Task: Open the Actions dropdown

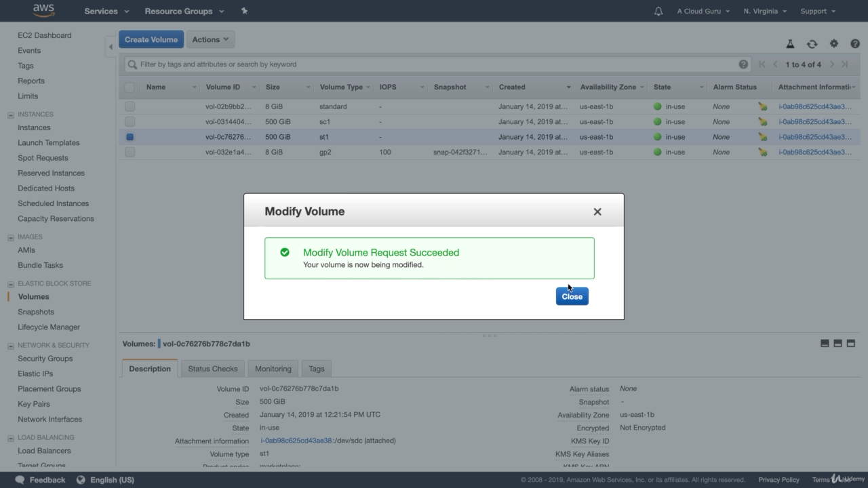Action: [210, 39]
